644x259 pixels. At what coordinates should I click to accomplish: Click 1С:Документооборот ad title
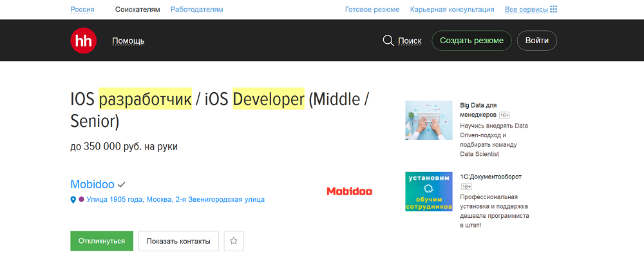tap(491, 177)
